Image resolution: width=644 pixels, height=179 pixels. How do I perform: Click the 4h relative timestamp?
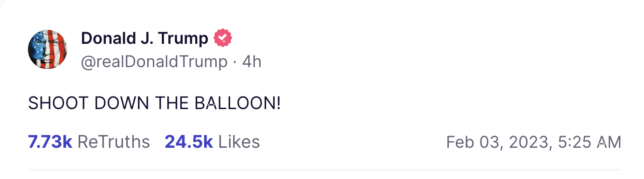tap(252, 62)
